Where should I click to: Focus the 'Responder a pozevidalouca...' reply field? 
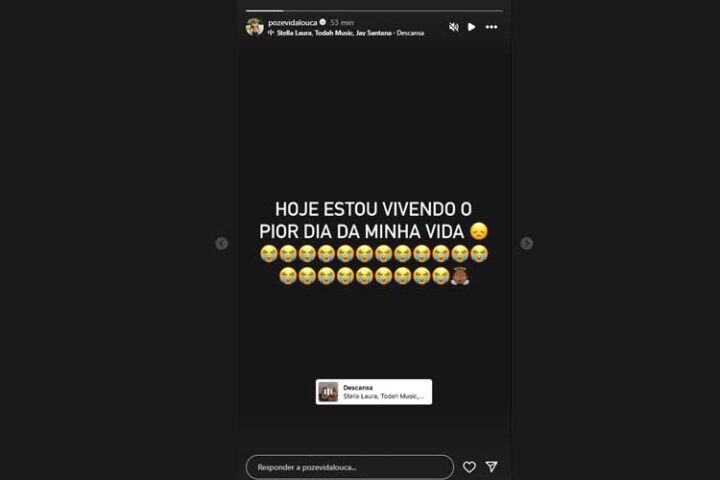350,467
